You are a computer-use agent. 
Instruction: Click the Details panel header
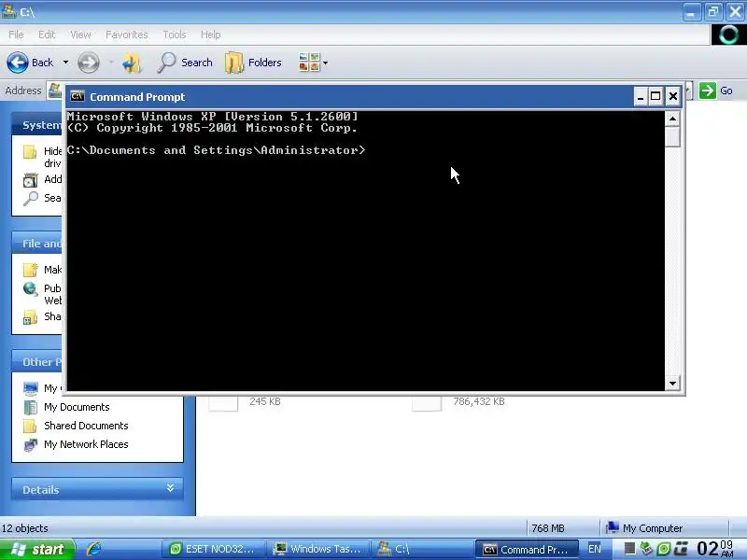(x=97, y=489)
